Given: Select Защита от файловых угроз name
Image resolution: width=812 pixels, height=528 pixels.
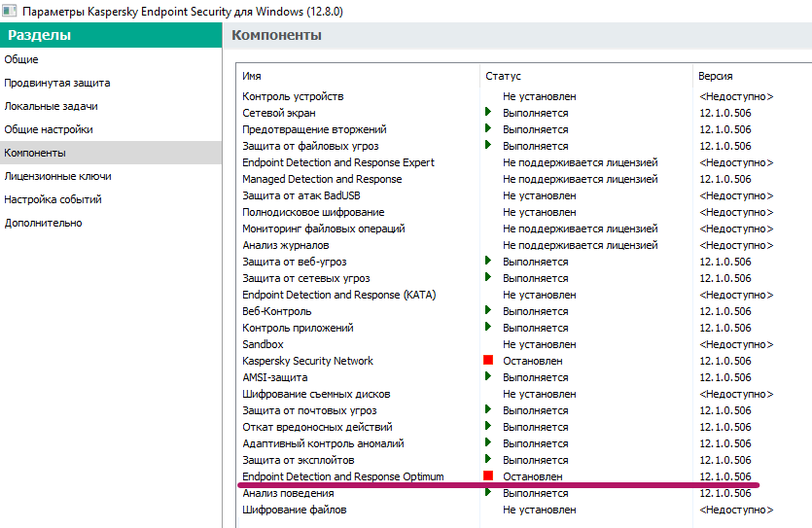Looking at the screenshot, I should point(310,146).
